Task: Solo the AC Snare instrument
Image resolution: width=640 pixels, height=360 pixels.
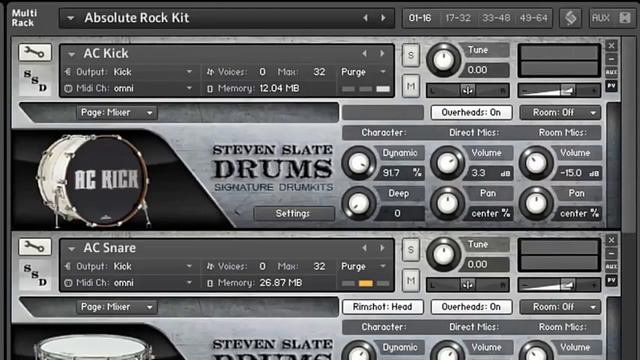Action: pos(411,249)
